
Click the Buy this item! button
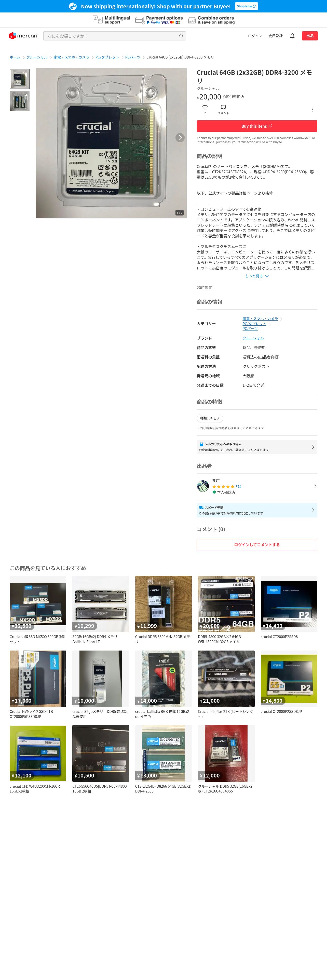click(x=256, y=126)
